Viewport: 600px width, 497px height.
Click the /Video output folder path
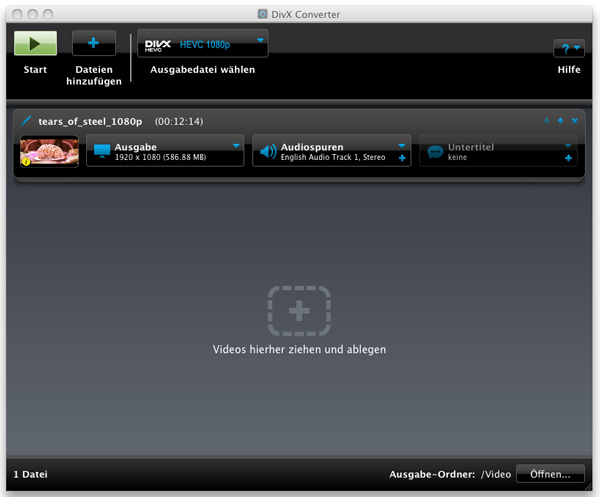click(496, 474)
